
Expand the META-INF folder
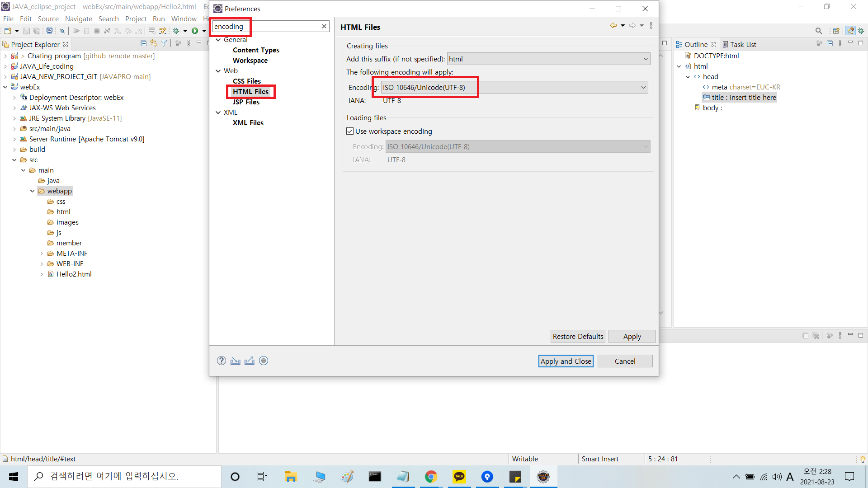click(x=42, y=253)
